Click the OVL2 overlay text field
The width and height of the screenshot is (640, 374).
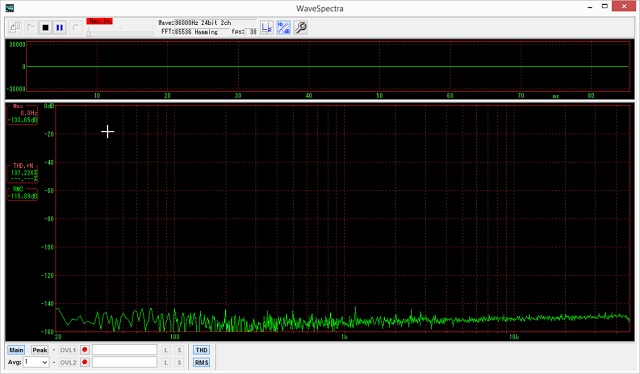tap(124, 362)
